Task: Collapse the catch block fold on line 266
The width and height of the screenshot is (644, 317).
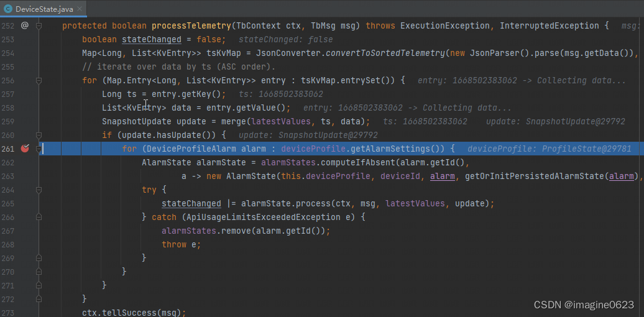Action: (39, 217)
